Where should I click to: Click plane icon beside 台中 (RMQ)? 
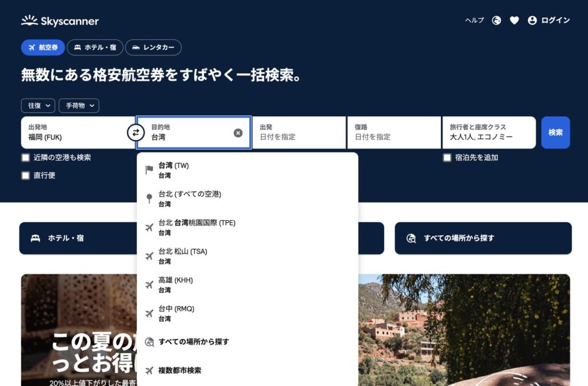149,313
